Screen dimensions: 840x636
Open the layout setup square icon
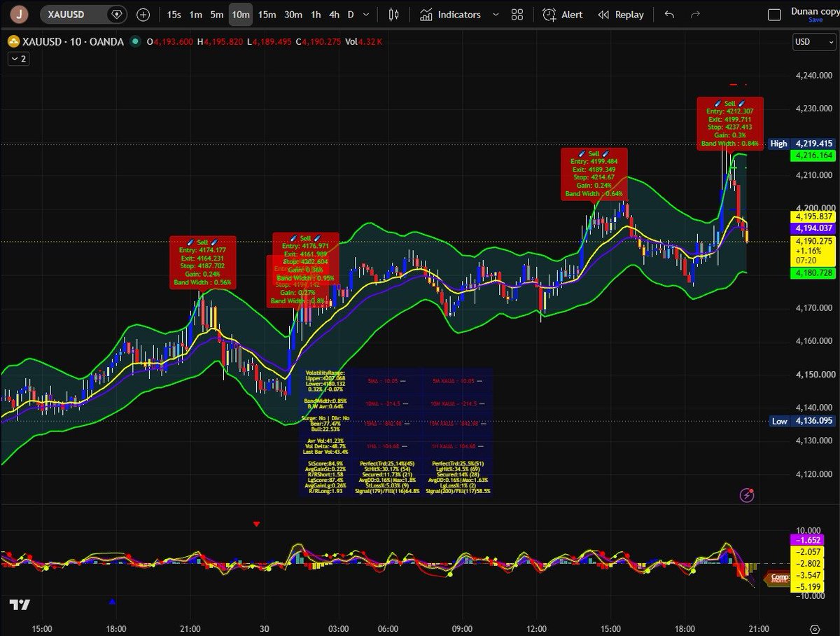pos(773,15)
